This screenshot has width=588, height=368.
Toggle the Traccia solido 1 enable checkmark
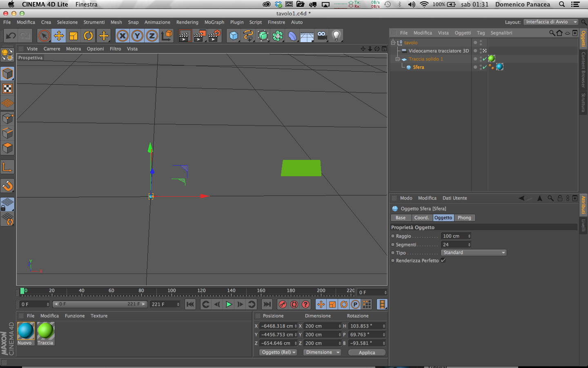coord(485,59)
